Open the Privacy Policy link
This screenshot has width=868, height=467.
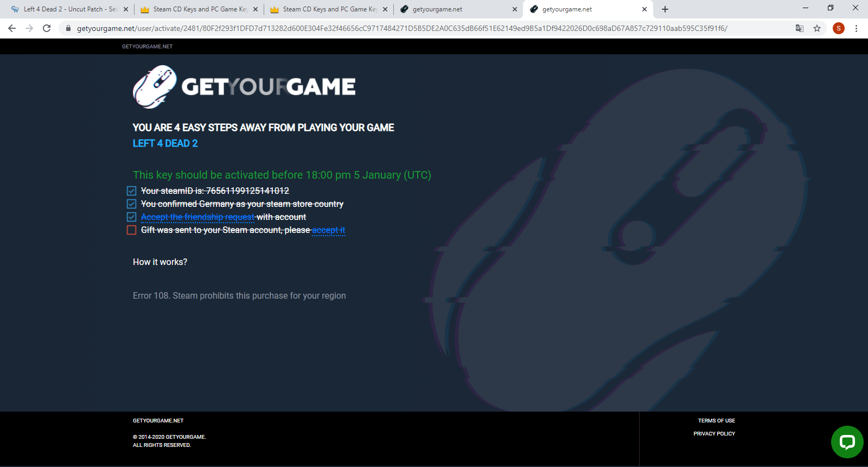pos(714,434)
